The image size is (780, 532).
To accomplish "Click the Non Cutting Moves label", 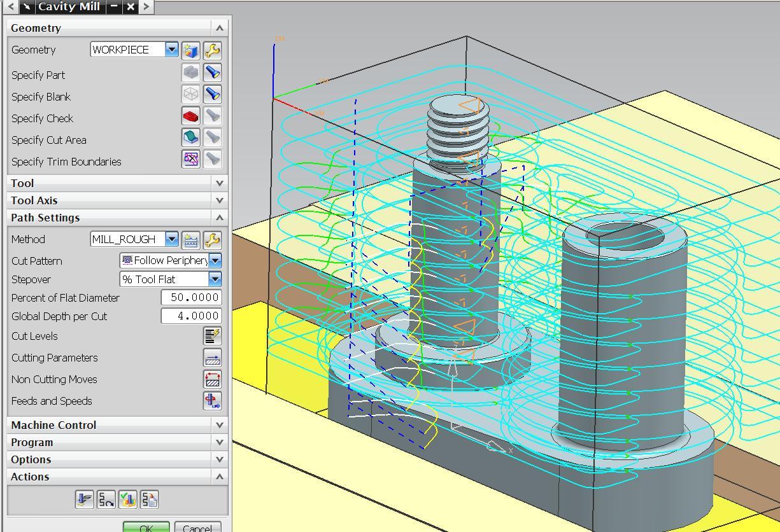I will [54, 379].
